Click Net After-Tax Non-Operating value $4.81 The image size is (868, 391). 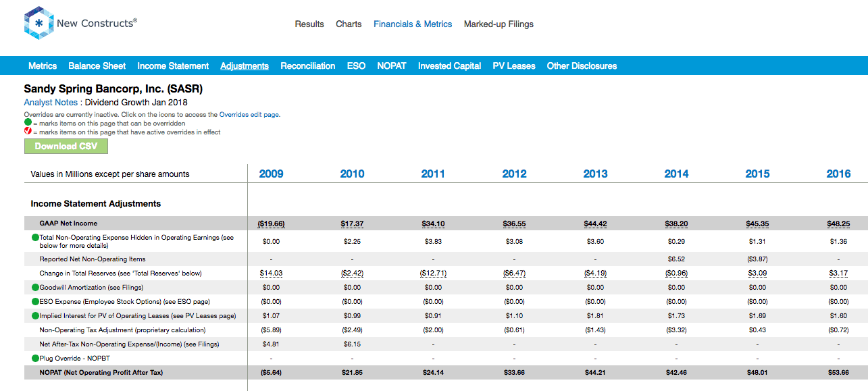click(x=271, y=344)
